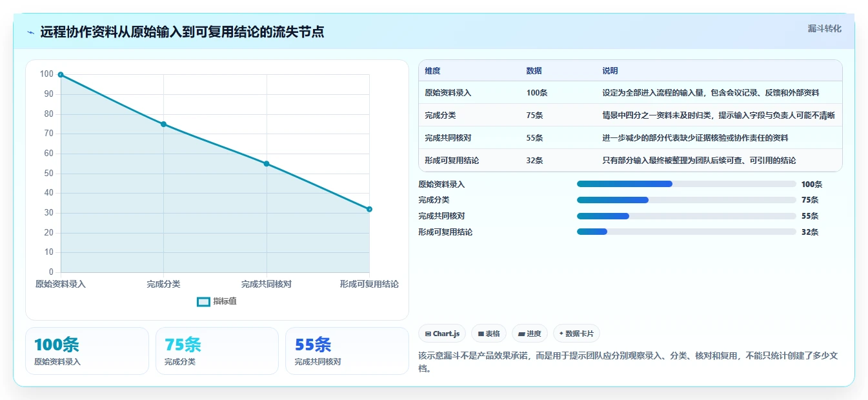Select the 数据卡片 tag chip
This screenshot has height=400, width=868.
(x=576, y=334)
